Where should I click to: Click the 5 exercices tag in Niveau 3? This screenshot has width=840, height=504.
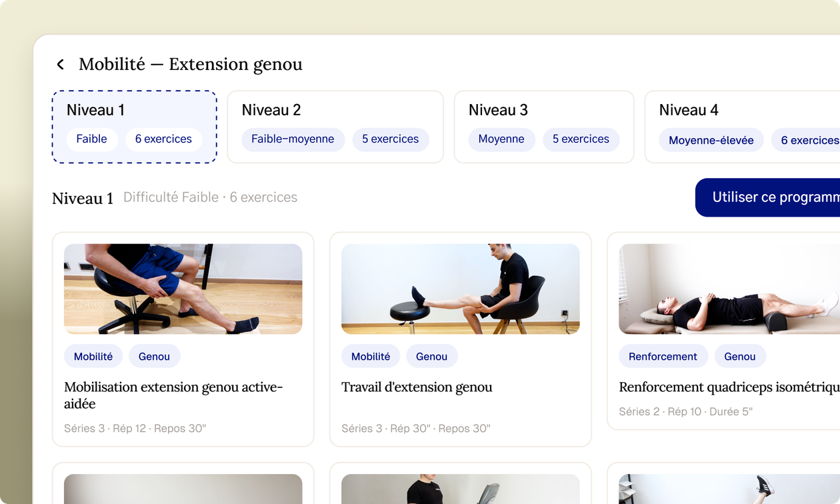pyautogui.click(x=581, y=139)
